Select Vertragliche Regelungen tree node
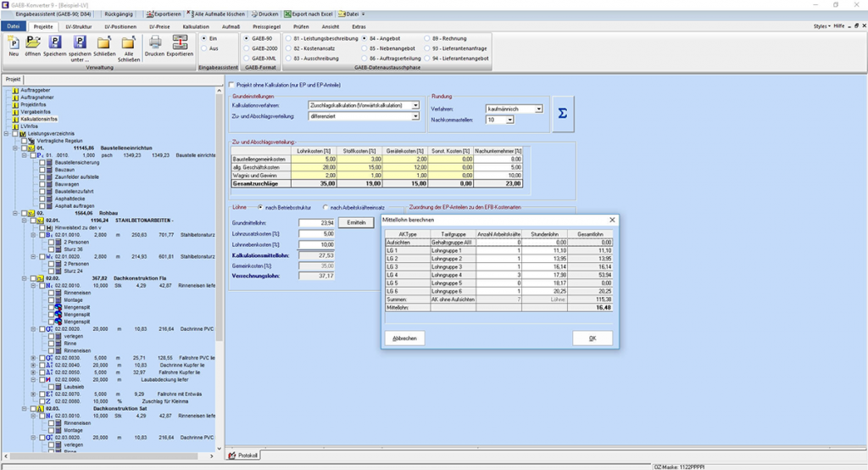The image size is (868, 470). pos(60,141)
